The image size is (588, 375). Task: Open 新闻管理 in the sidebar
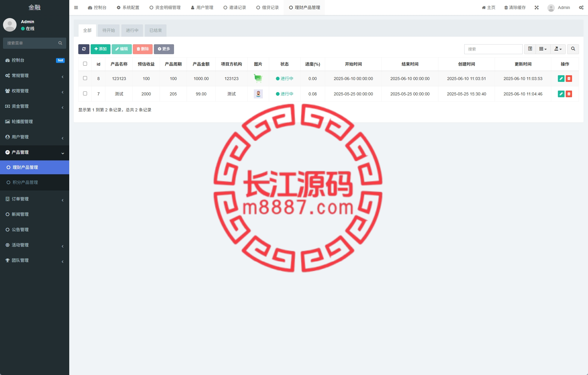pyautogui.click(x=35, y=214)
